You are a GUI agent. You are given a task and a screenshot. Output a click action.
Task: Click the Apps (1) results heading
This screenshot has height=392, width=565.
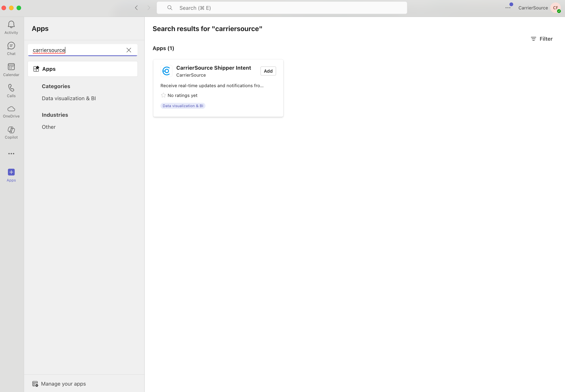tap(163, 48)
